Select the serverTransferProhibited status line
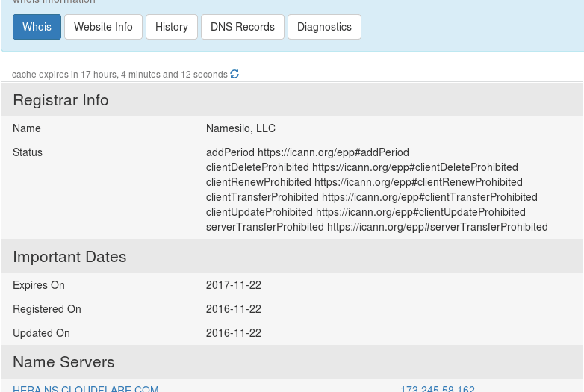The width and height of the screenshot is (584, 392). [x=377, y=227]
